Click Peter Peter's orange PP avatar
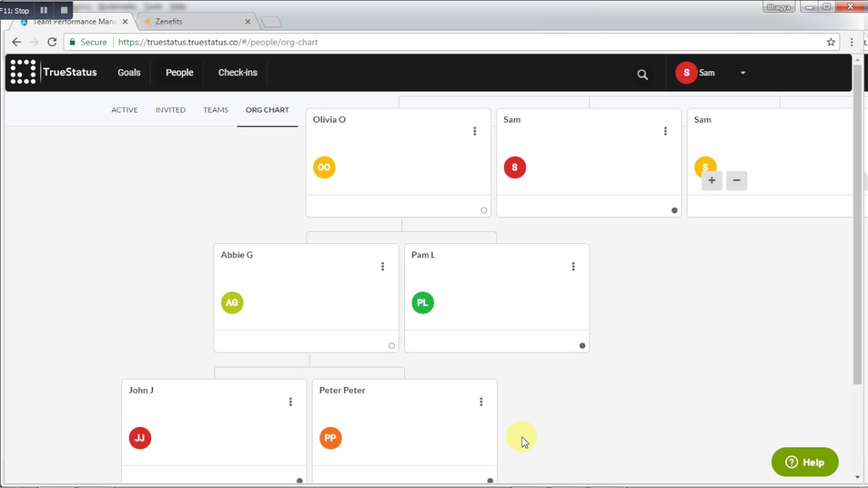The height and width of the screenshot is (488, 868). 330,438
